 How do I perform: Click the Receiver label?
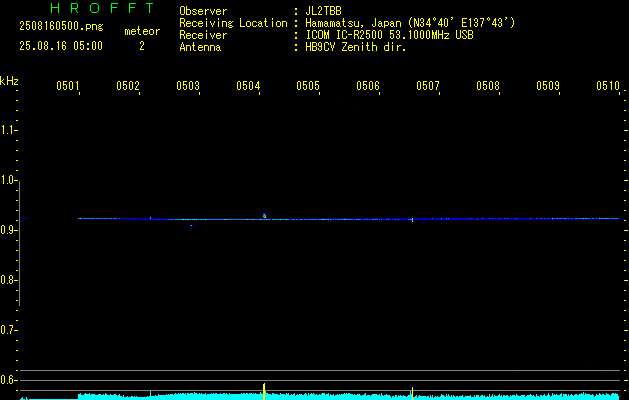[203, 35]
